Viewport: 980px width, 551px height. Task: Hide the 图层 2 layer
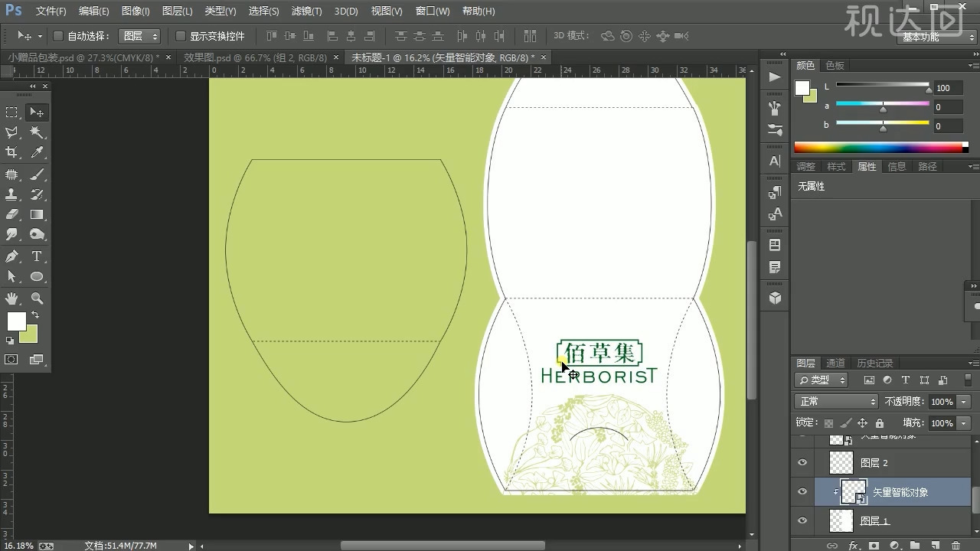click(x=802, y=463)
